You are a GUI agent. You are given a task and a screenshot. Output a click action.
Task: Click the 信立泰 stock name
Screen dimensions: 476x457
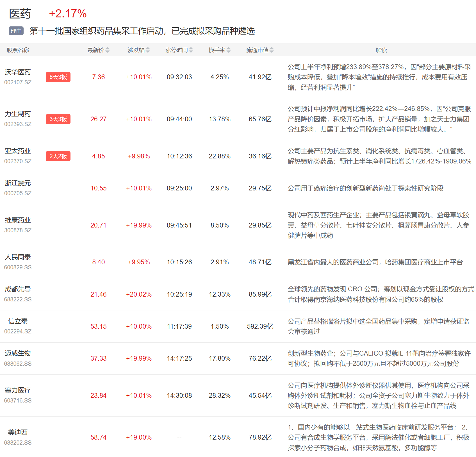coord(18,321)
